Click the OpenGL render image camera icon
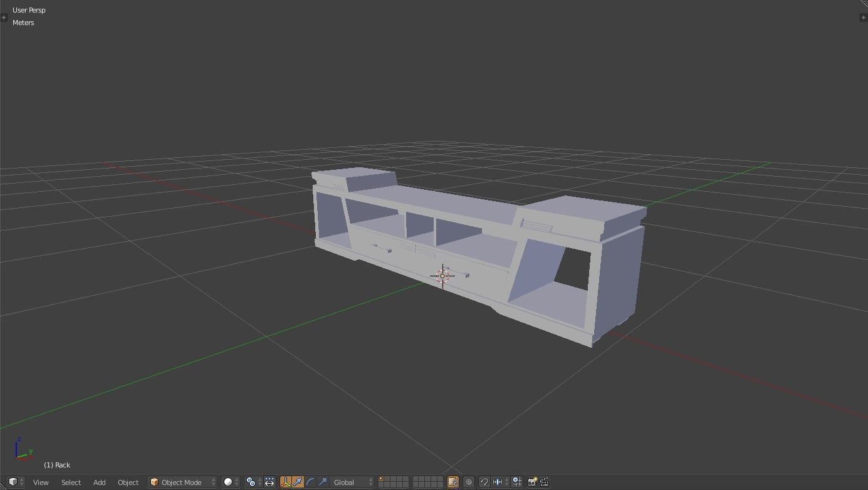 pyautogui.click(x=532, y=482)
